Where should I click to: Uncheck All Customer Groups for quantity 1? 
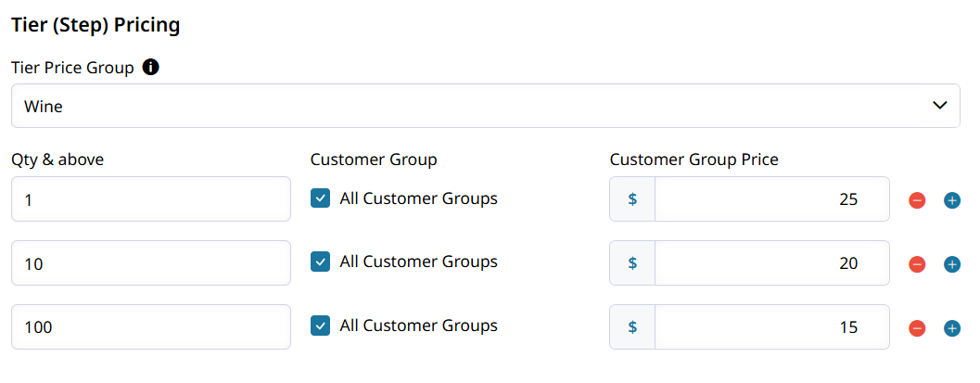tap(320, 198)
